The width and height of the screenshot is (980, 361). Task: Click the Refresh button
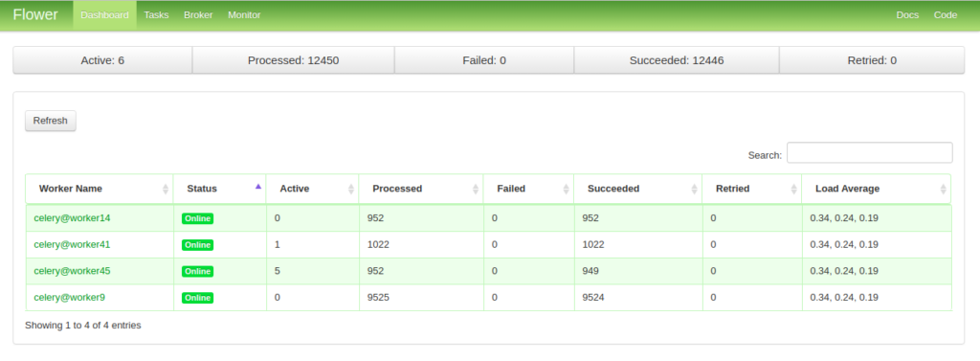51,121
